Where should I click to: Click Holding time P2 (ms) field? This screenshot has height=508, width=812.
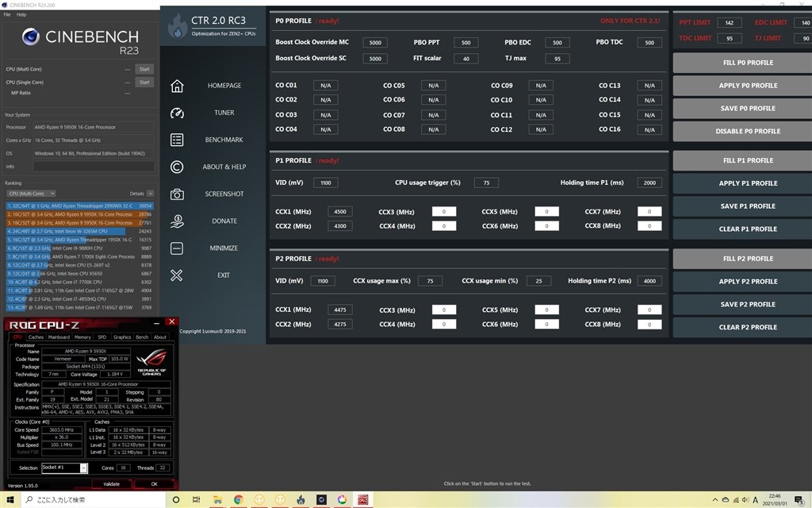pos(649,281)
